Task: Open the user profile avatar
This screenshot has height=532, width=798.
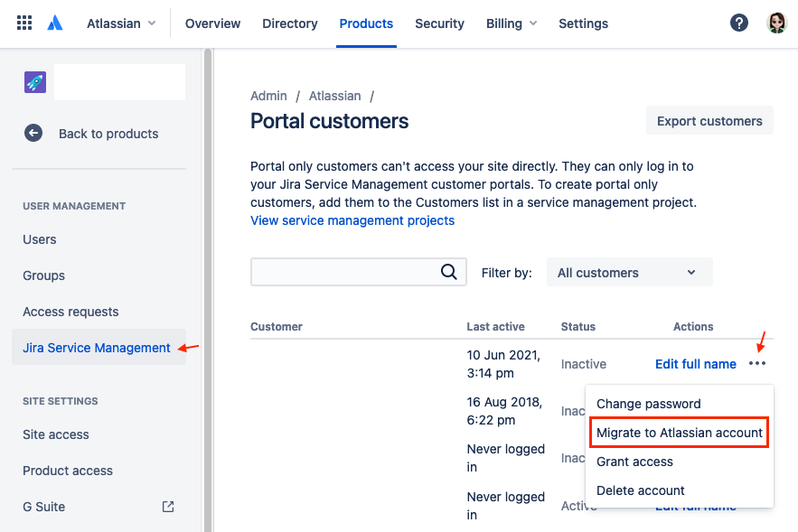Action: (x=776, y=23)
